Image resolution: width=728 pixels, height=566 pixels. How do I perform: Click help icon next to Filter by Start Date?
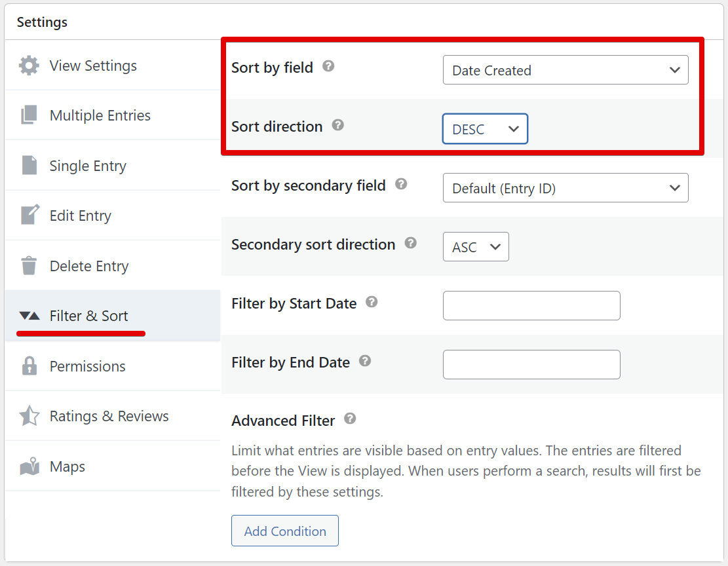372,302
